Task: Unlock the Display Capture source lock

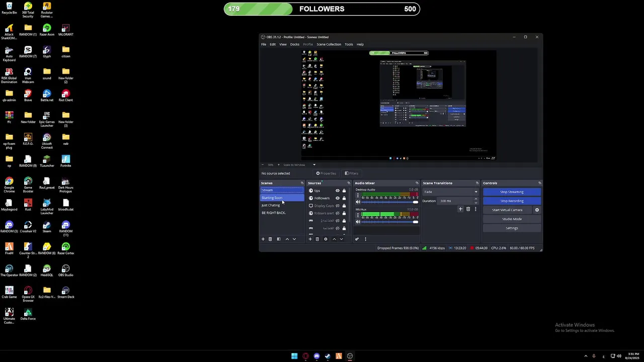Action: coord(344,206)
